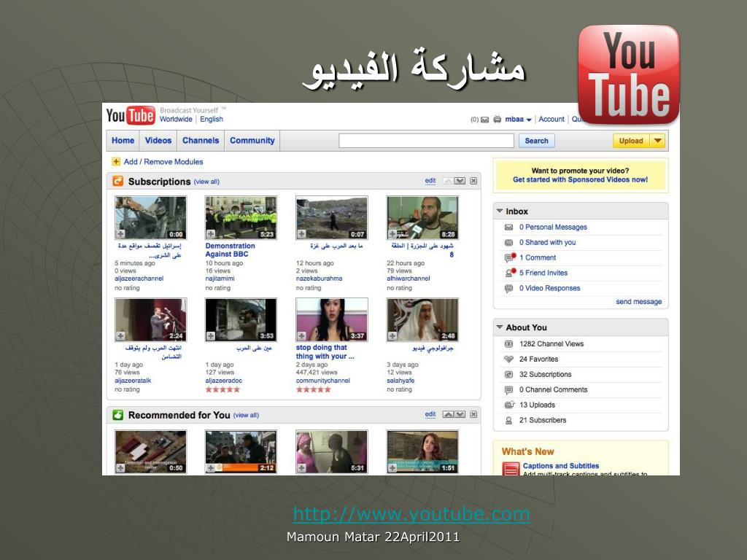Open the 2:48 salahyafe video thumbnail

point(422,320)
